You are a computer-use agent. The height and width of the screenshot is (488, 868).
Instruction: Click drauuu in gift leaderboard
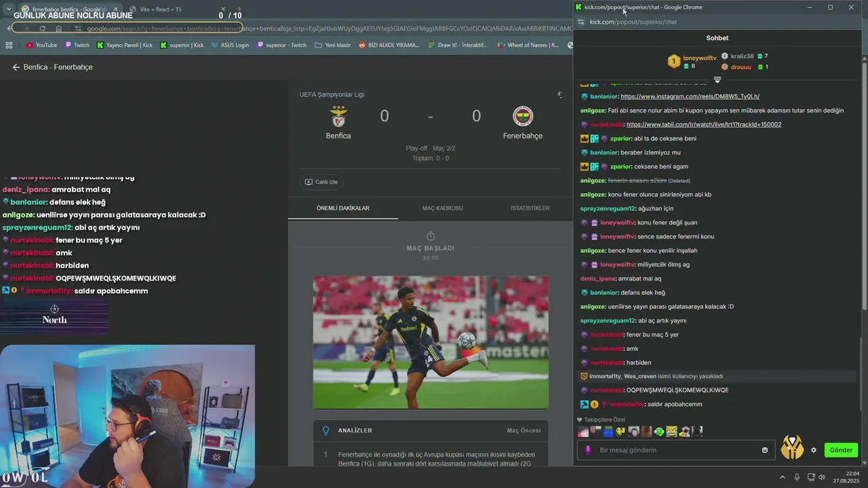pyautogui.click(x=741, y=67)
